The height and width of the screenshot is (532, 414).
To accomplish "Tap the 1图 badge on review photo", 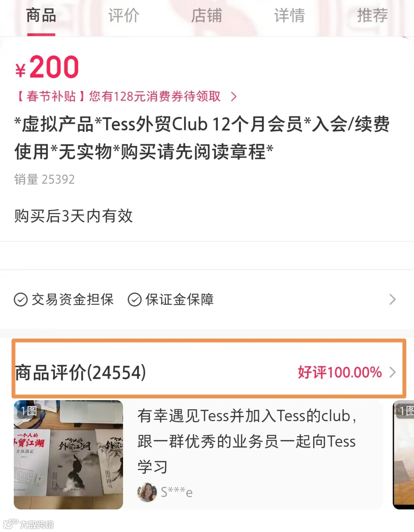I will 29,411.
